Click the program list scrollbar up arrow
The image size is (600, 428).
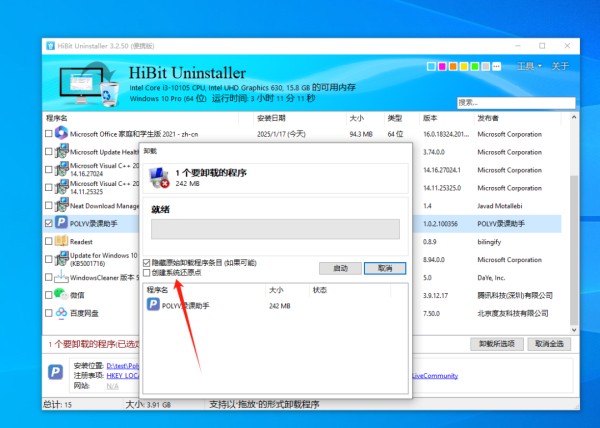tap(573, 117)
